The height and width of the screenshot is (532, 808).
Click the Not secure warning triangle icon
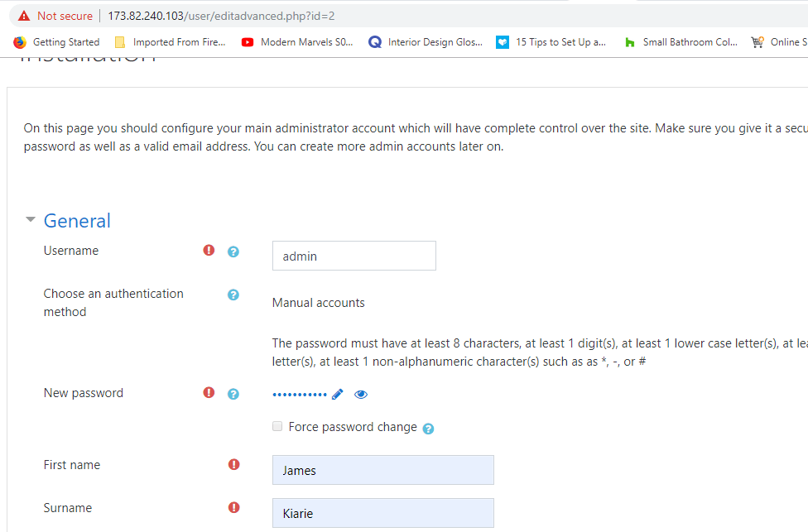[24, 16]
